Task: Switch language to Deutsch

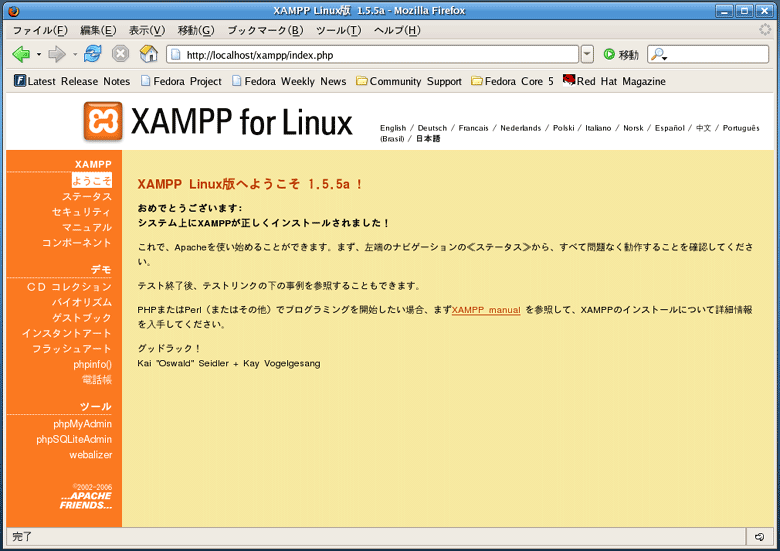Action: tap(432, 128)
